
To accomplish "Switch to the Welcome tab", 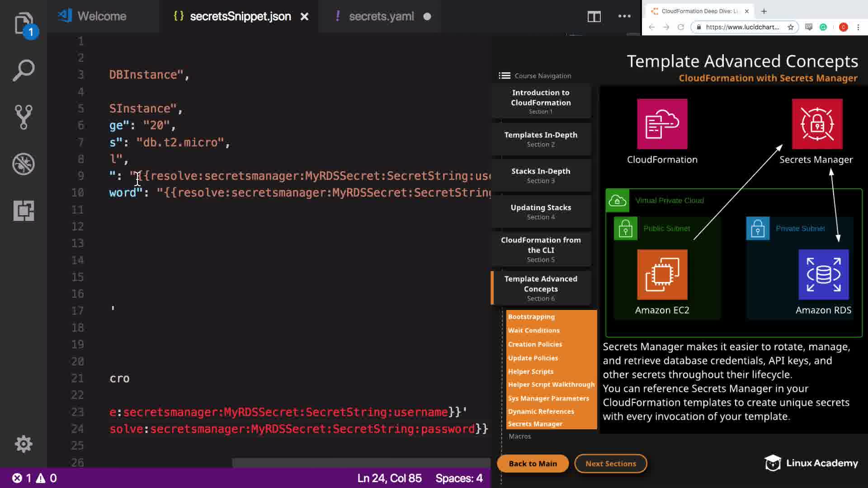I will tap(102, 16).
